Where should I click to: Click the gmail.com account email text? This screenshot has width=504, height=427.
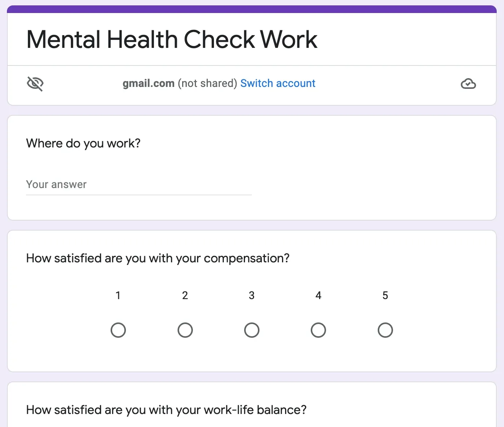tap(148, 83)
